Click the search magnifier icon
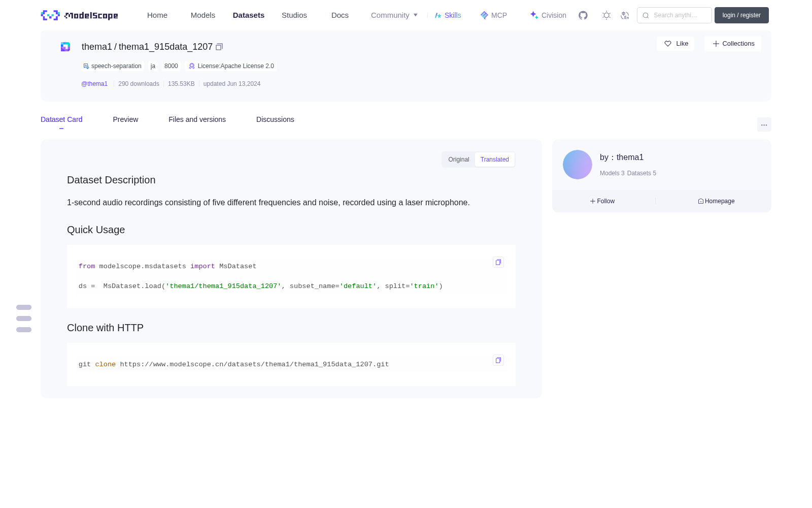The image size is (812, 508). coord(646,15)
